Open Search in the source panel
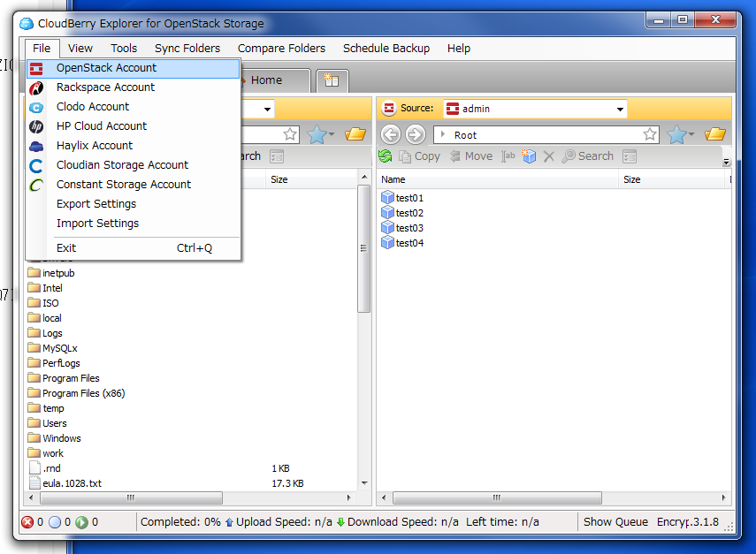The height and width of the screenshot is (554, 756). [x=588, y=156]
